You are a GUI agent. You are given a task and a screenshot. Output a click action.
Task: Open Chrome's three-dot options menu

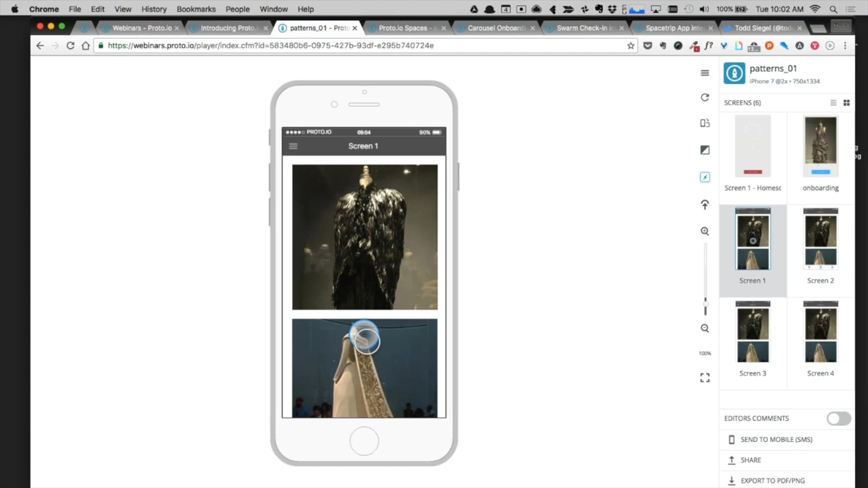coord(845,46)
